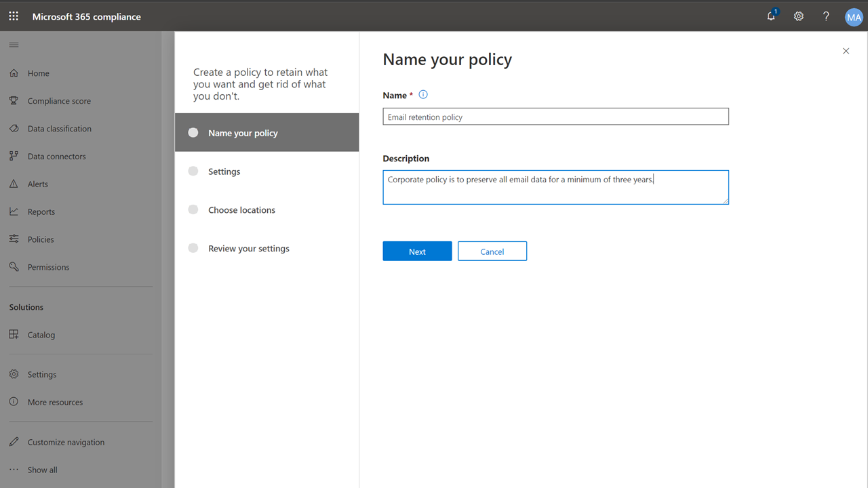Click the Home house icon
The width and height of the screenshot is (868, 488).
pyautogui.click(x=14, y=73)
